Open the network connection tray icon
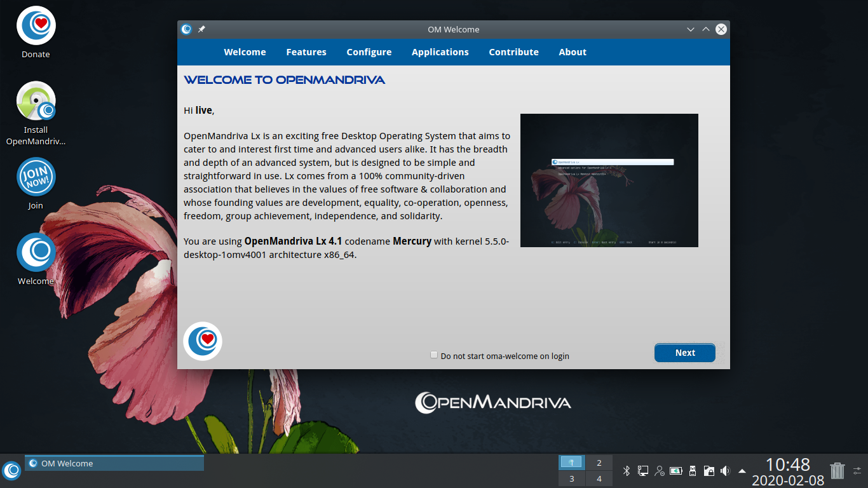The width and height of the screenshot is (868, 488). coord(643,471)
